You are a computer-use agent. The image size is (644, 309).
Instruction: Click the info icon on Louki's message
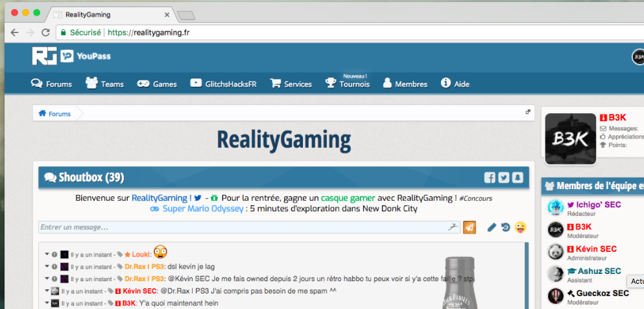point(54,255)
